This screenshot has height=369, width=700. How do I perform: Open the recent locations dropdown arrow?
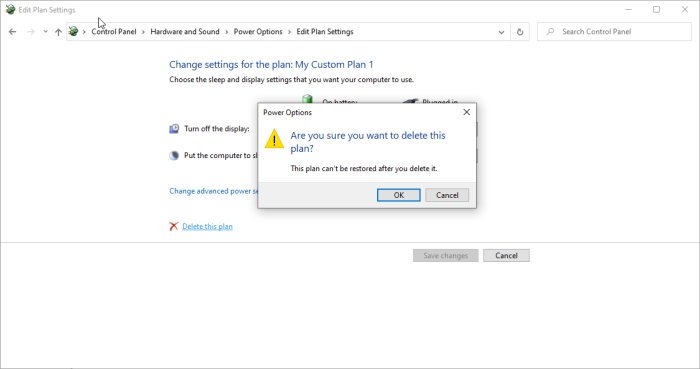[x=45, y=32]
